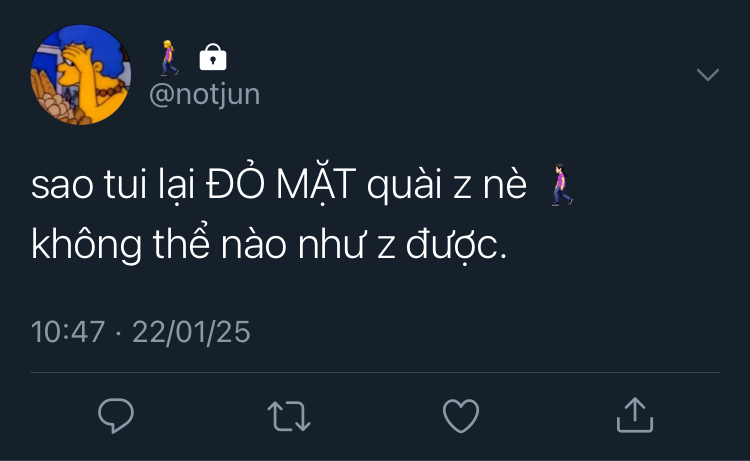
Task: Open the cartoon profile avatar
Action: coord(81,75)
